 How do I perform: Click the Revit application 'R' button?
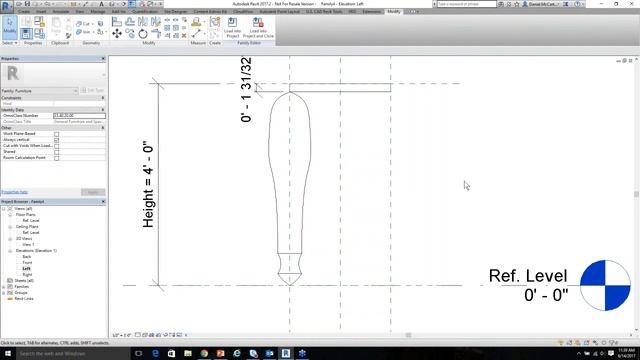pos(6,6)
